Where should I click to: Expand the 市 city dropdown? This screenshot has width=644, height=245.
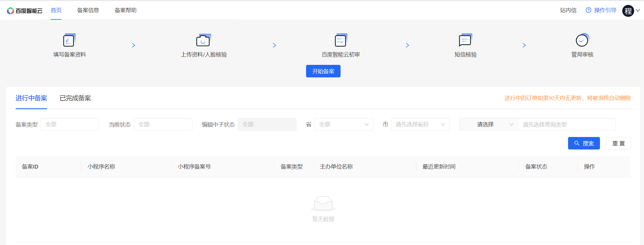point(420,125)
